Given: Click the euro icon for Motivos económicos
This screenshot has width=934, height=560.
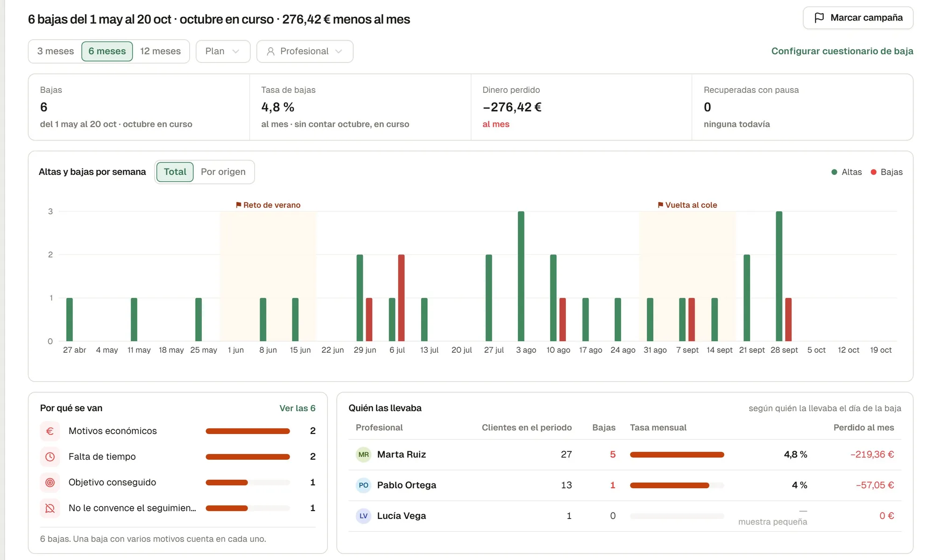Looking at the screenshot, I should (x=50, y=431).
